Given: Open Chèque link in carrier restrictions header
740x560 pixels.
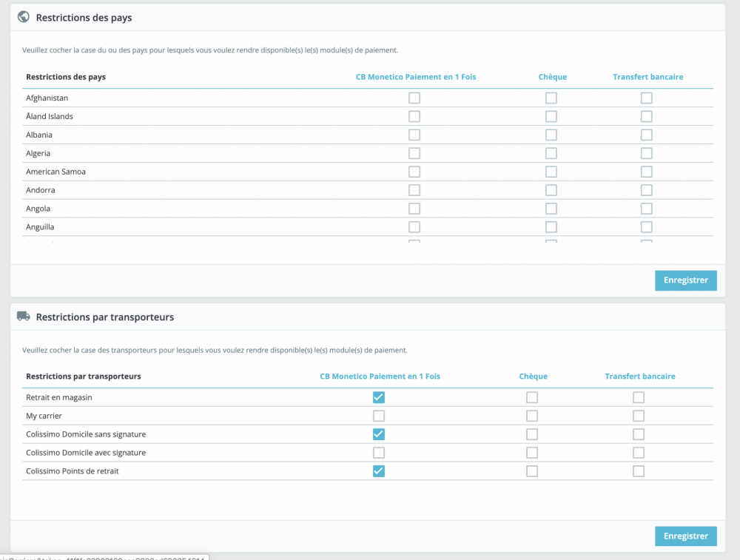Looking at the screenshot, I should tap(534, 377).
